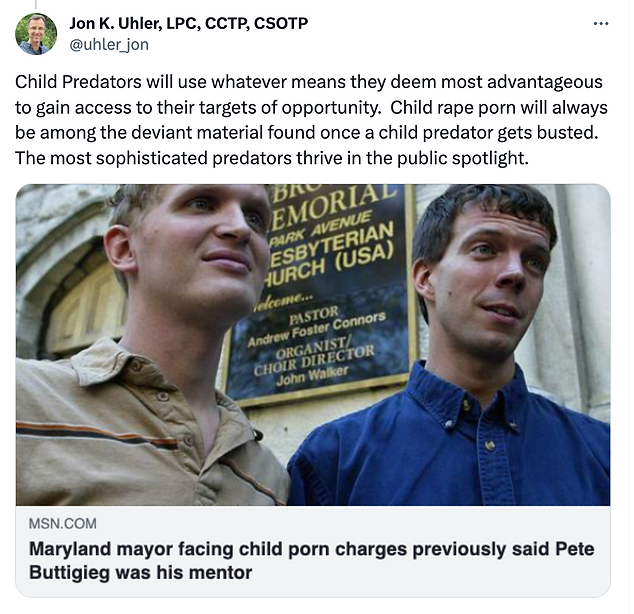Click the tweet text starting with Child Predators
This screenshot has width=634, height=614.
click(311, 120)
